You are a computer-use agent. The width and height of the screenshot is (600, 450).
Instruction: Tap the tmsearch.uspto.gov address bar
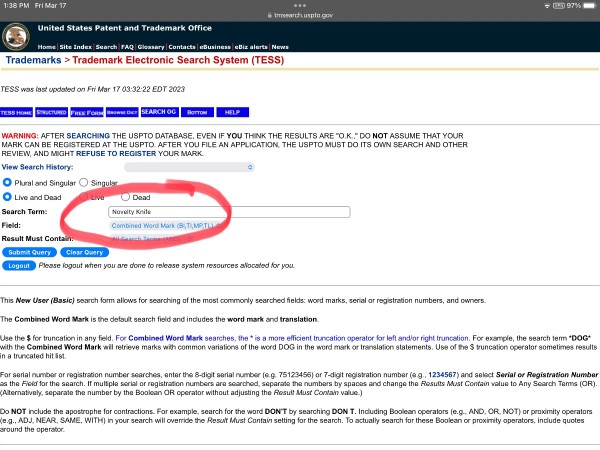[x=300, y=15]
